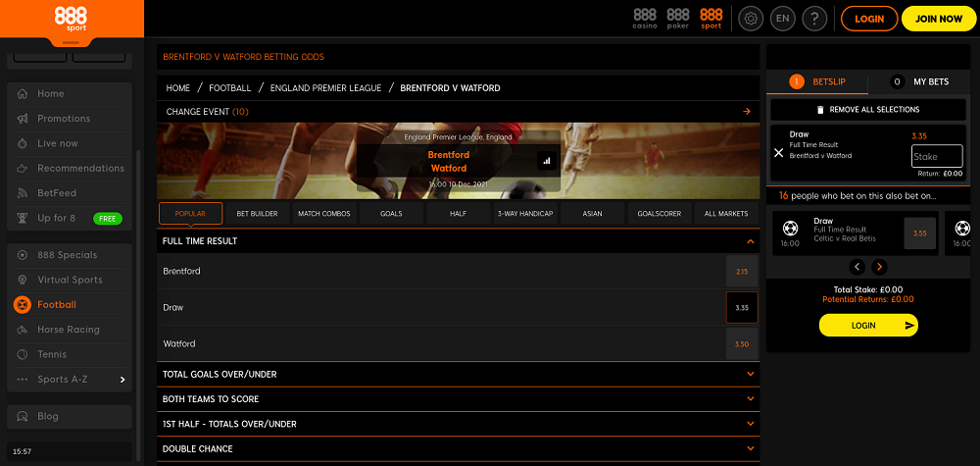Go to Football breadcrumb link
Image resolution: width=980 pixels, height=466 pixels.
pyautogui.click(x=230, y=88)
